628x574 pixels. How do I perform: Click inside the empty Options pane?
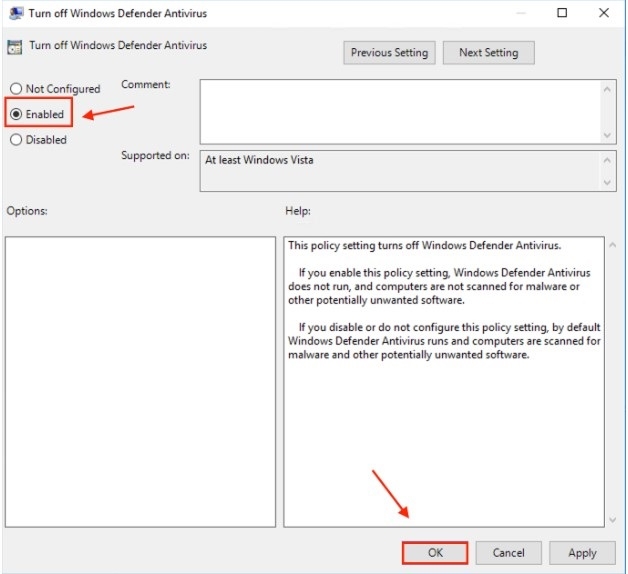140,381
